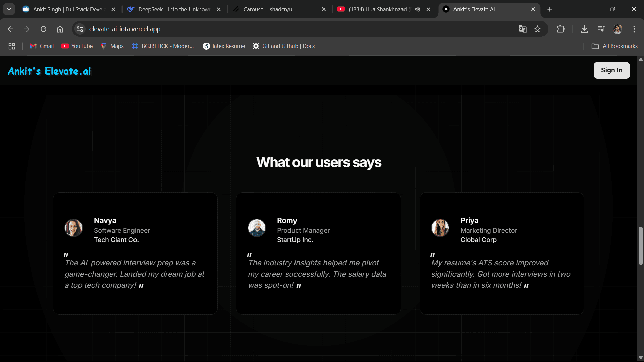View site information icon in address bar

(80, 29)
